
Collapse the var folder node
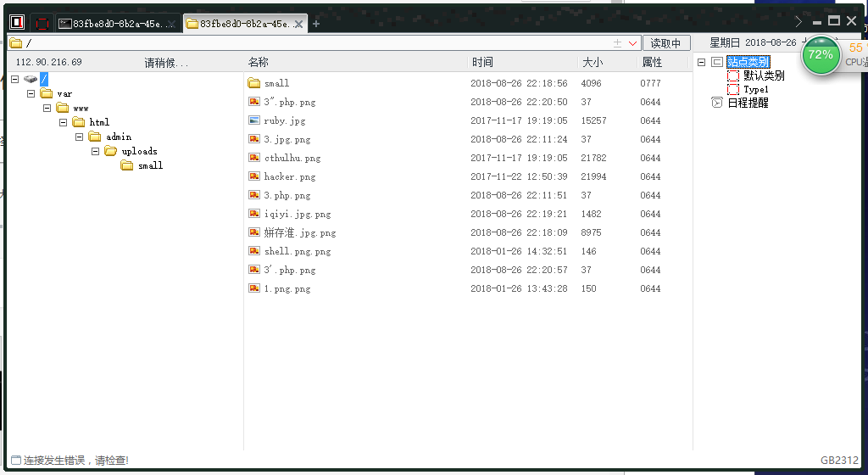(31, 93)
